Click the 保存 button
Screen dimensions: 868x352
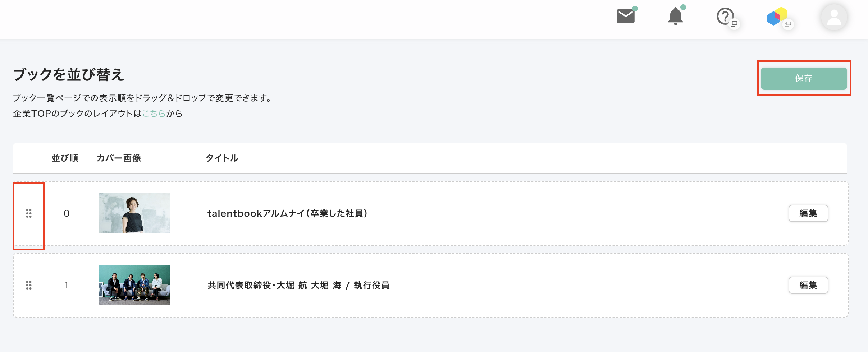click(804, 78)
